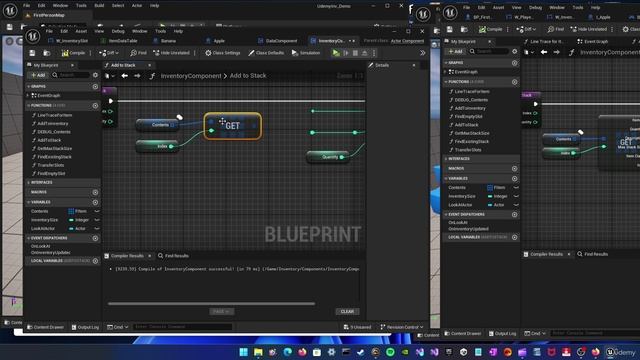This screenshot has width=640, height=360.
Task: Select GetMaxStackSize function in front window
Action: (x=54, y=149)
